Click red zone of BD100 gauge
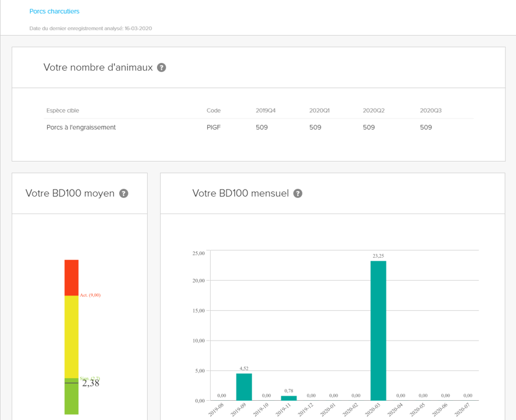 click(71, 277)
